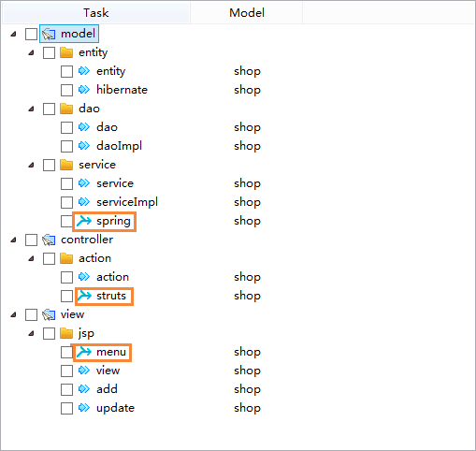The width and height of the screenshot is (476, 451).
Task: Click the jsp folder icon
Action: point(66,333)
